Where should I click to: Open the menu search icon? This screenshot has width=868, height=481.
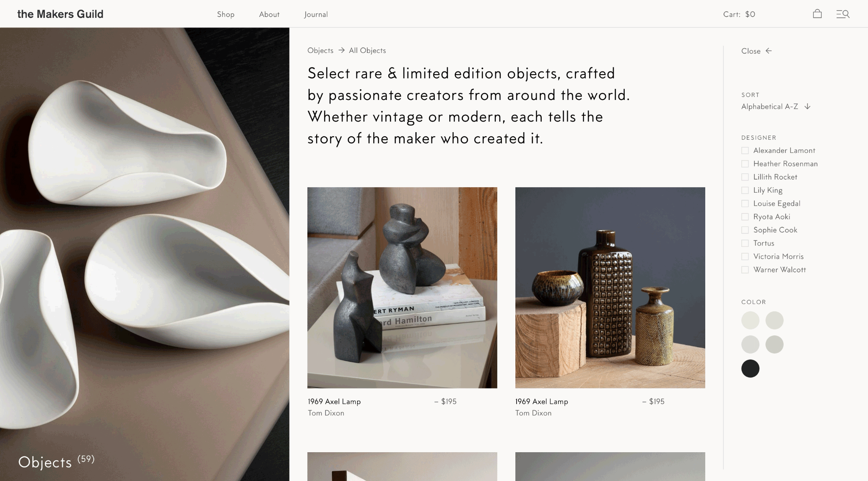(843, 14)
